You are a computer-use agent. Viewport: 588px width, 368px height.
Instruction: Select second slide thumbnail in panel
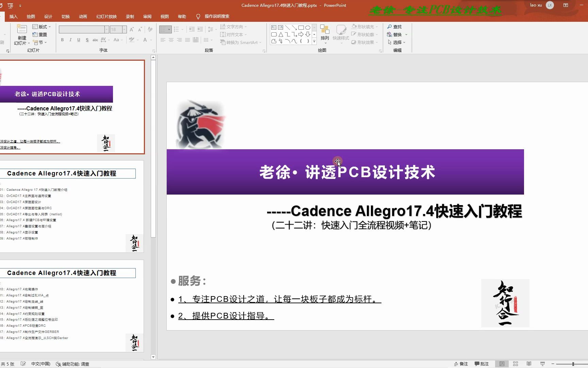tap(72, 206)
